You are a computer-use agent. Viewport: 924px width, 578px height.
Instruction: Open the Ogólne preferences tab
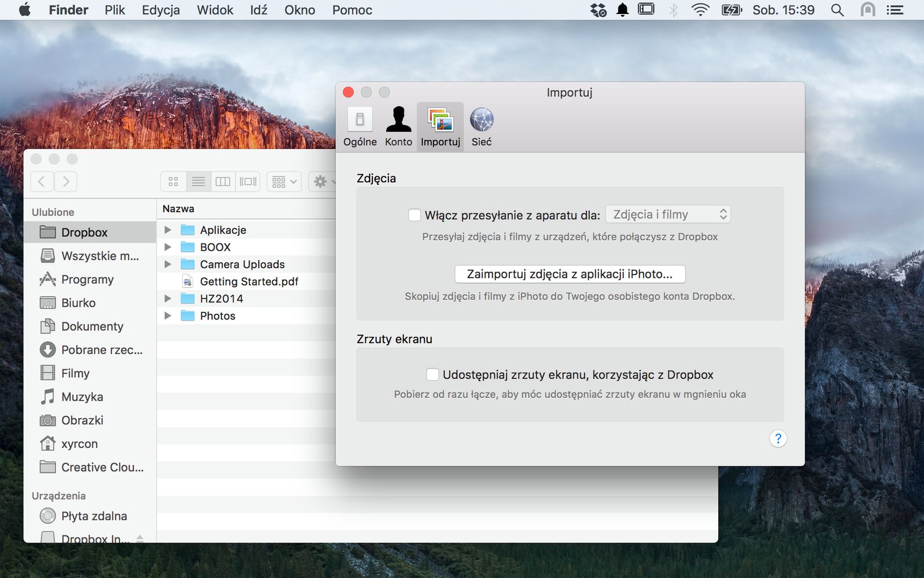(360, 127)
